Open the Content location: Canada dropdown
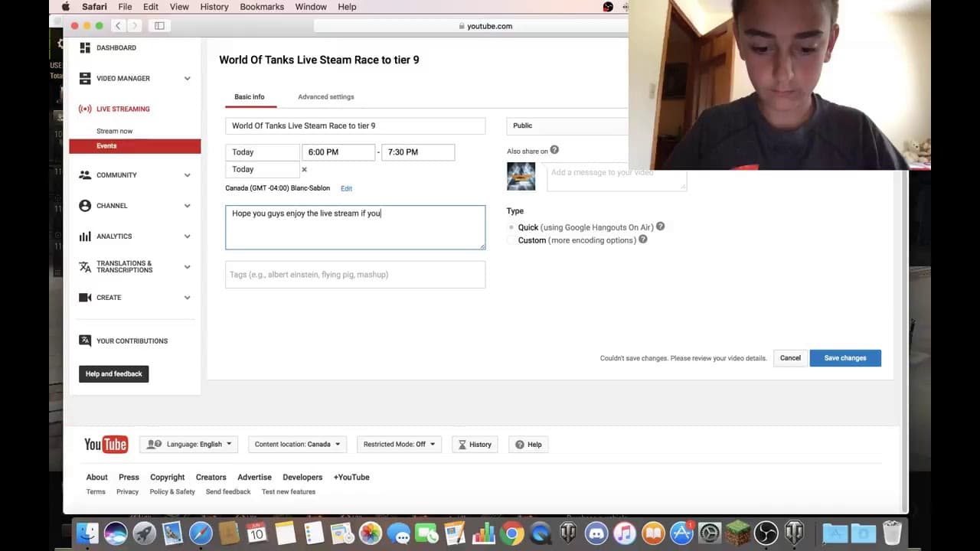The width and height of the screenshot is (980, 551). click(x=298, y=444)
